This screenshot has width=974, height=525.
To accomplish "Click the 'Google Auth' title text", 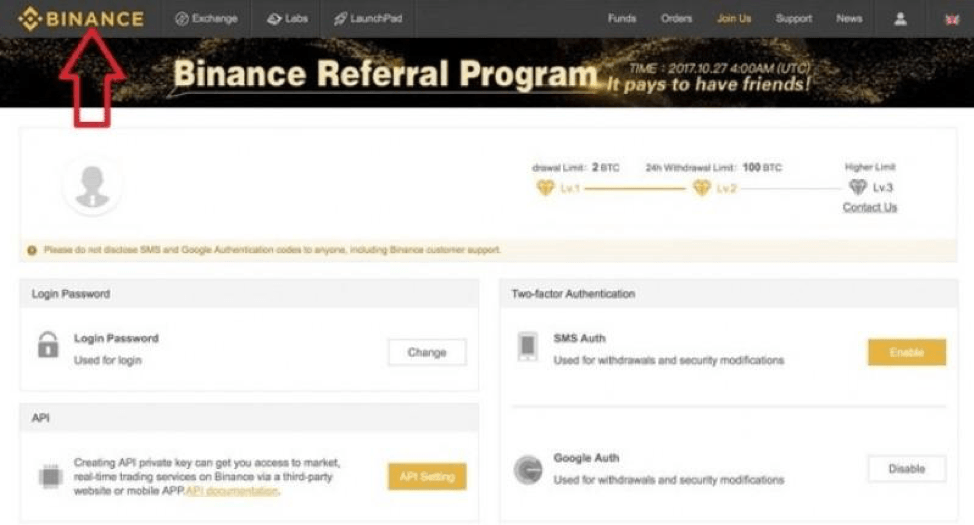I will 586,458.
